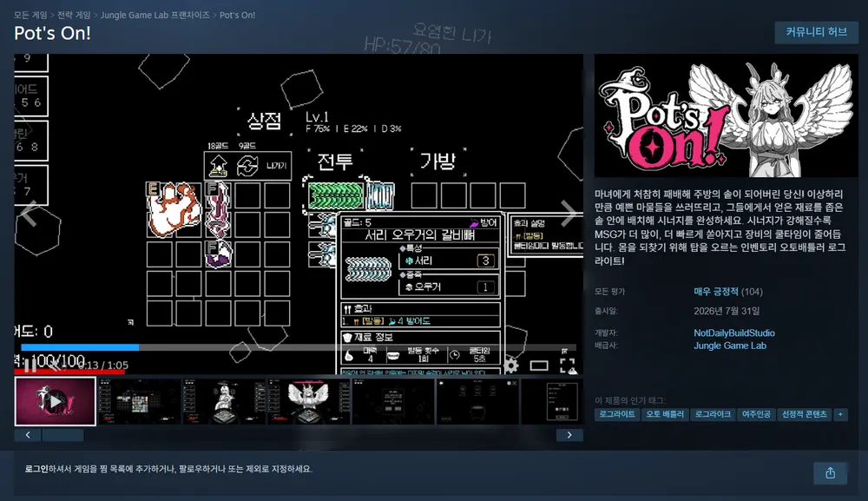This screenshot has height=501, width=868.
Task: Click the release date 2026년 7월 31일
Action: 727,311
